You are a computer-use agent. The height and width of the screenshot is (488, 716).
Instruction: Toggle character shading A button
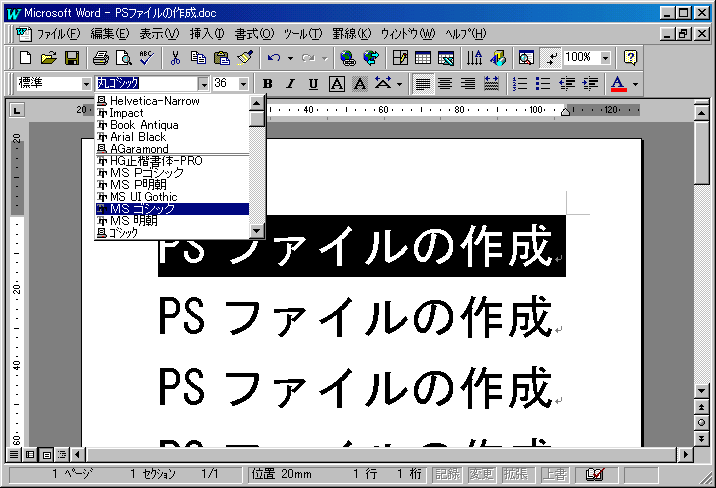point(360,84)
